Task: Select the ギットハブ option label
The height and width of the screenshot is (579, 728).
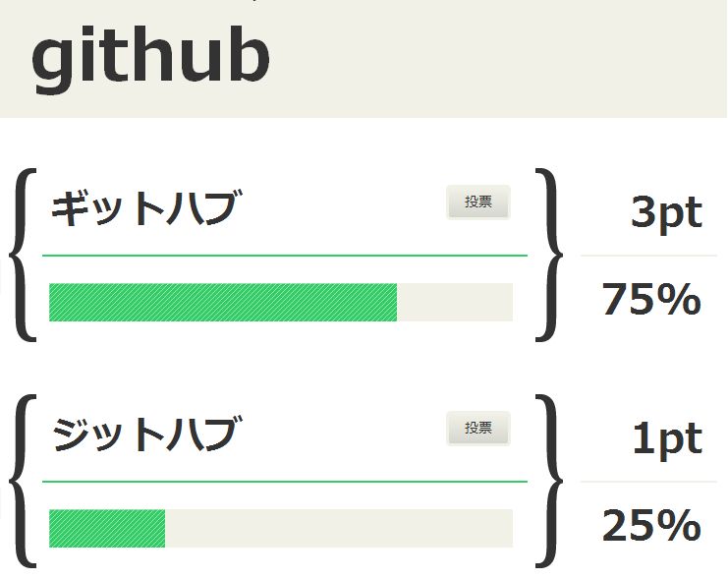Action: tap(146, 207)
